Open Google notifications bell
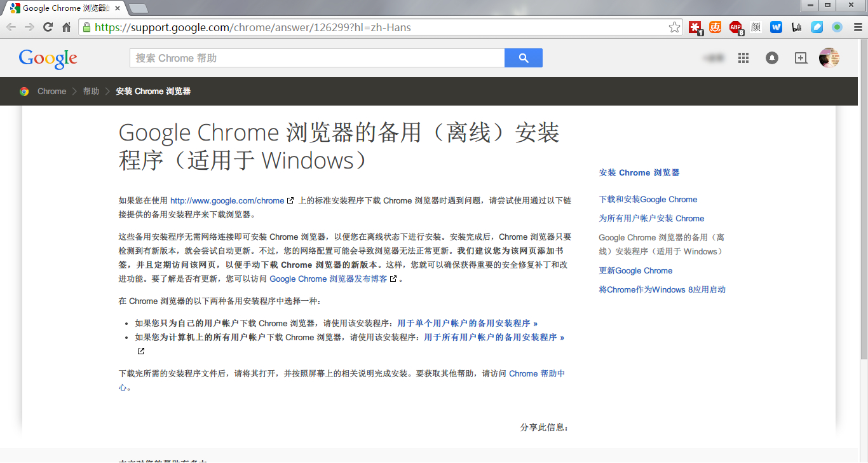The image size is (868, 463). [x=772, y=58]
